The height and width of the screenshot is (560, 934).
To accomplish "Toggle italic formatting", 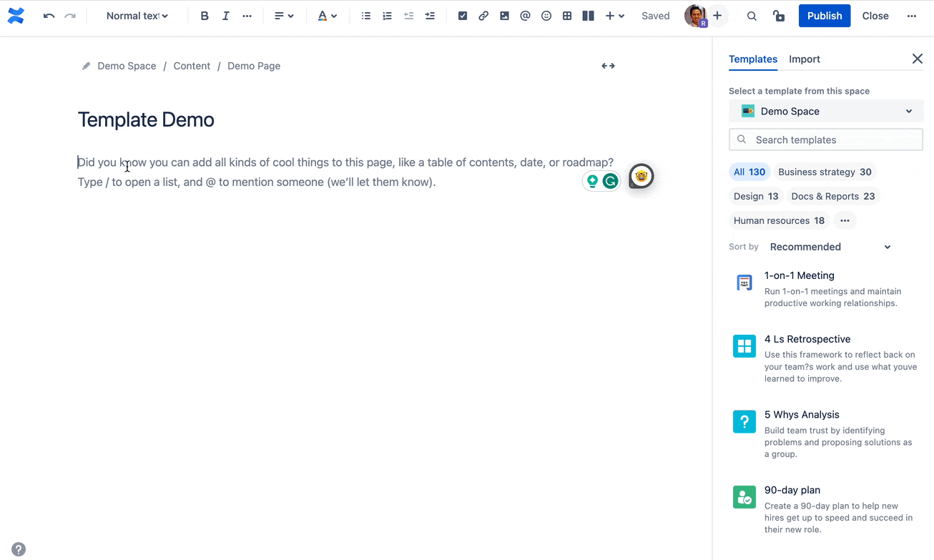I will tap(226, 16).
